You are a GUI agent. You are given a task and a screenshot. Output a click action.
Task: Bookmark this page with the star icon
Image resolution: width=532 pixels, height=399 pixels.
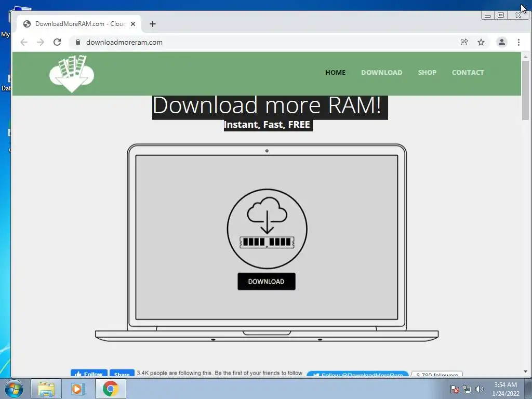481,42
